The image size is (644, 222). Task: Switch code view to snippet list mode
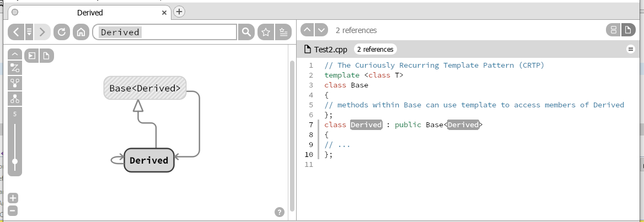[x=614, y=30]
